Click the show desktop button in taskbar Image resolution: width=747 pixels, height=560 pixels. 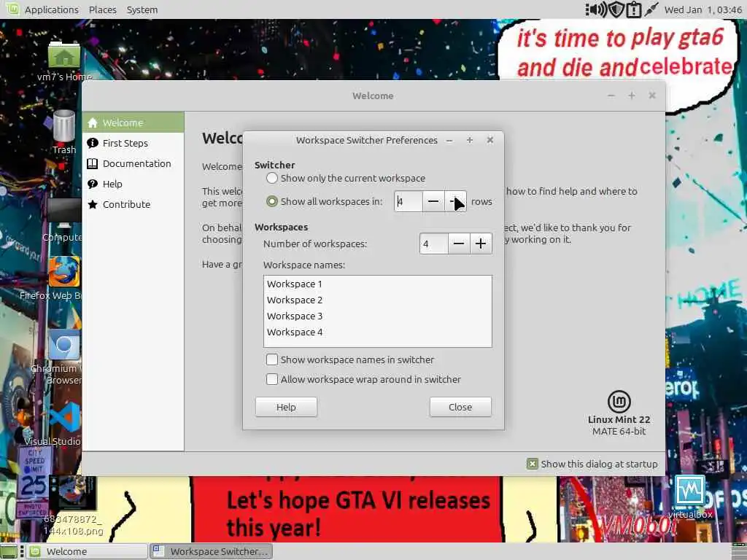9,551
